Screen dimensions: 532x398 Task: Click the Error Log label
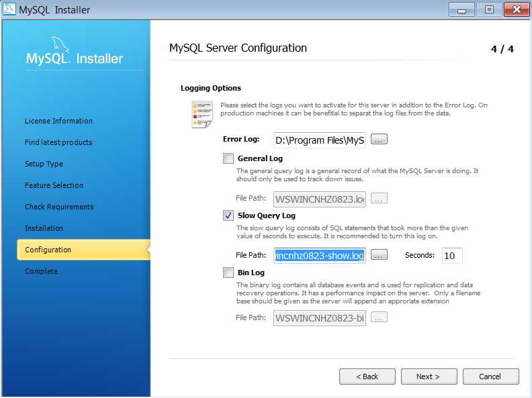(241, 139)
